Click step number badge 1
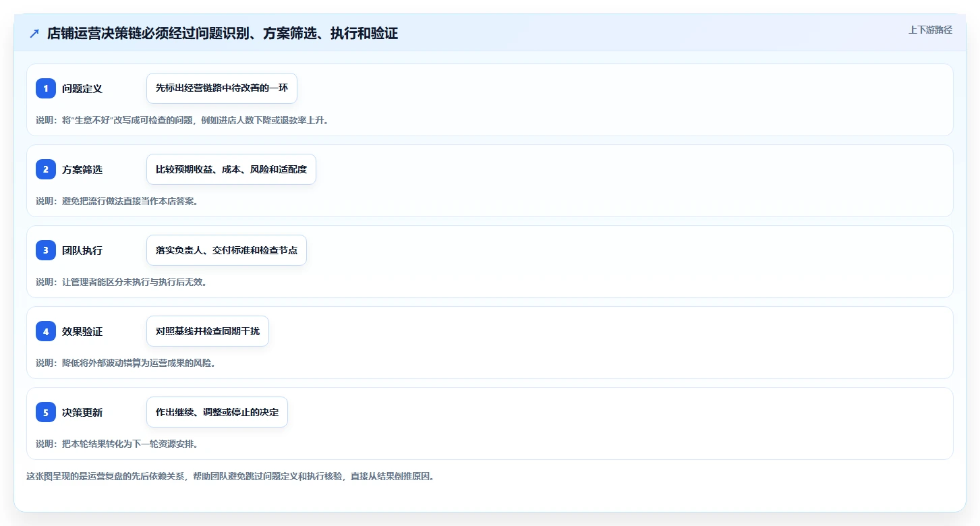The height and width of the screenshot is (526, 980). (x=46, y=88)
